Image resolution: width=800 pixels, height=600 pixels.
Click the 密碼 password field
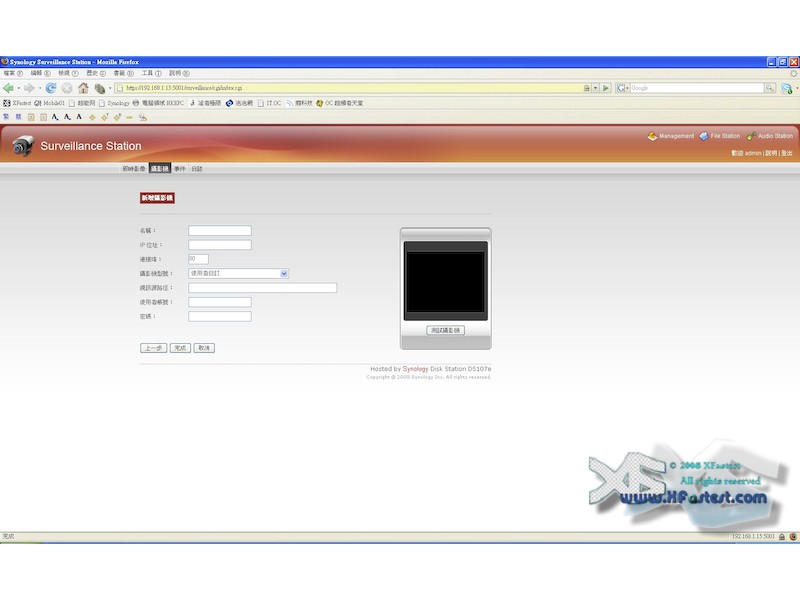point(220,316)
